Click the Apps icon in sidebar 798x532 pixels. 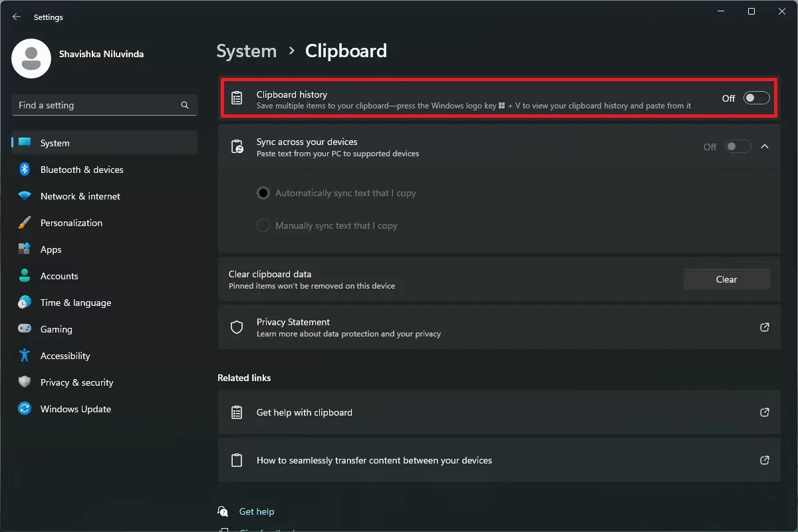click(x=25, y=249)
